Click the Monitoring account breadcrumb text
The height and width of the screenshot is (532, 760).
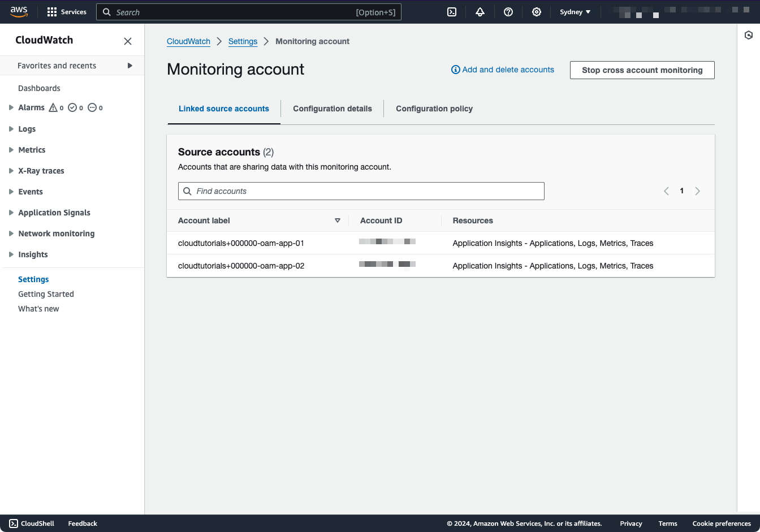[x=312, y=41]
